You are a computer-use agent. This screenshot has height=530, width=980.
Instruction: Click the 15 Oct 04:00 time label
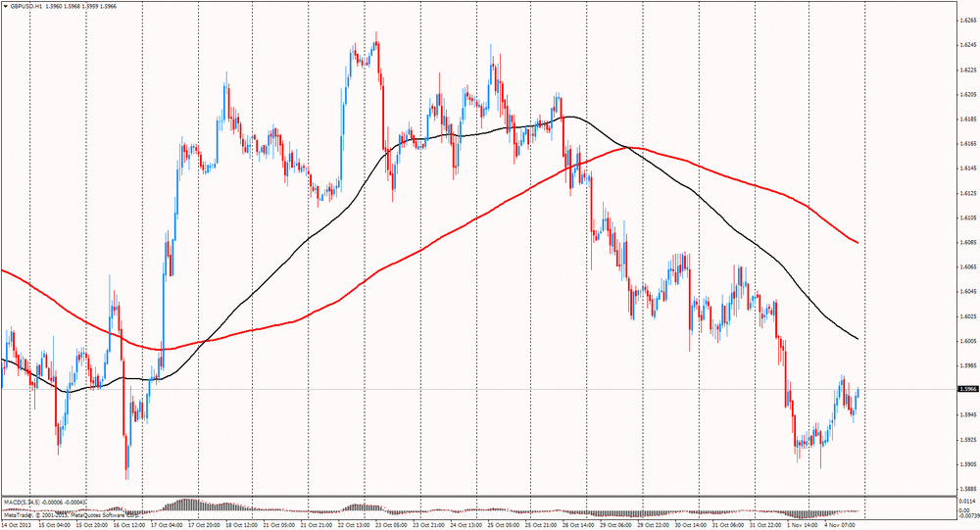[x=54, y=526]
